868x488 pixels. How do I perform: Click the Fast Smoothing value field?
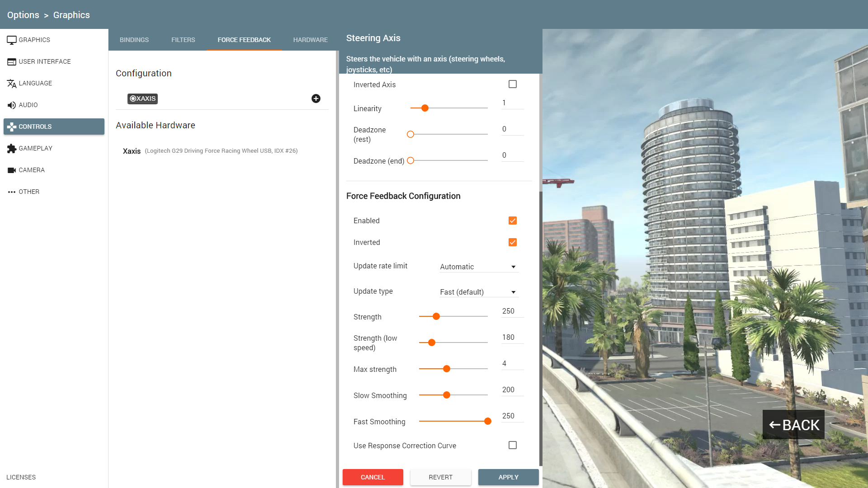click(513, 416)
